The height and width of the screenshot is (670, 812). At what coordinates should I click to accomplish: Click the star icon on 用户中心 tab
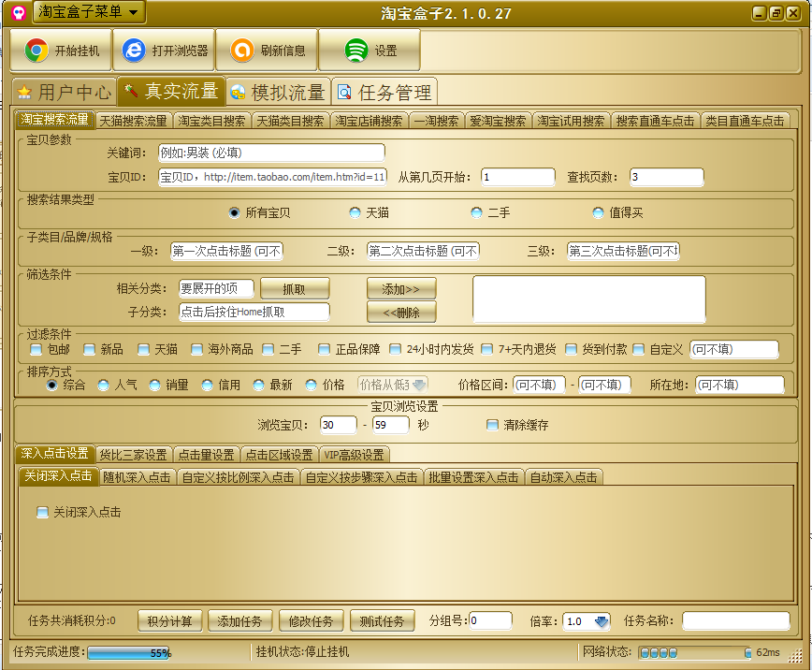tap(23, 93)
